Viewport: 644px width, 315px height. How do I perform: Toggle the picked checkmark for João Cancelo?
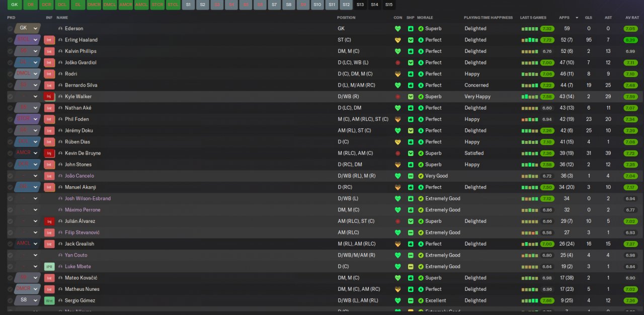pos(10,176)
